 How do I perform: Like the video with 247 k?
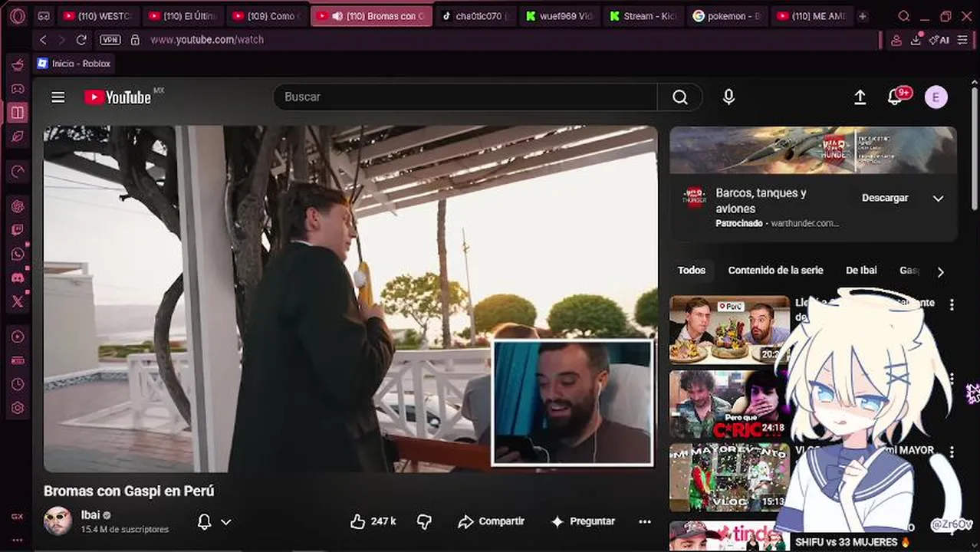pos(373,521)
